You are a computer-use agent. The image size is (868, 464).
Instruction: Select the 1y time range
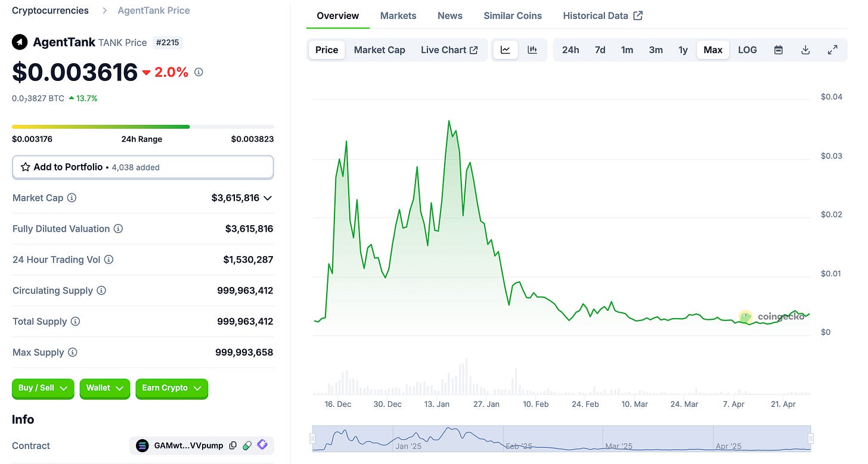point(683,50)
